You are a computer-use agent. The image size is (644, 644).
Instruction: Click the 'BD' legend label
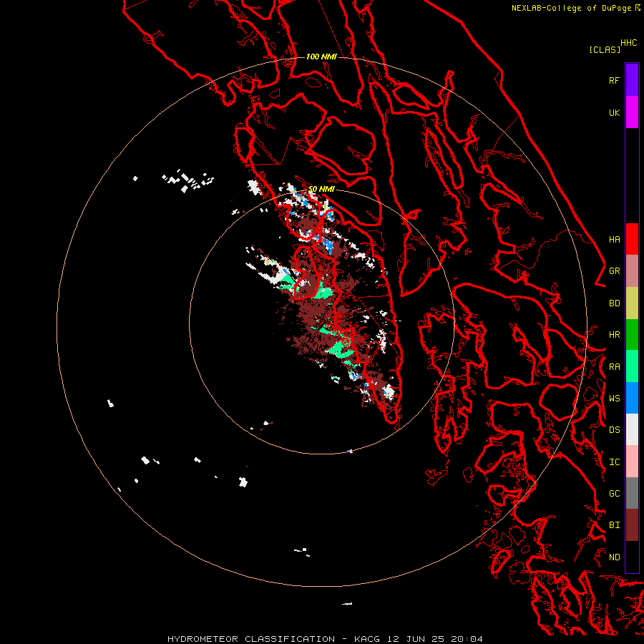click(x=614, y=303)
